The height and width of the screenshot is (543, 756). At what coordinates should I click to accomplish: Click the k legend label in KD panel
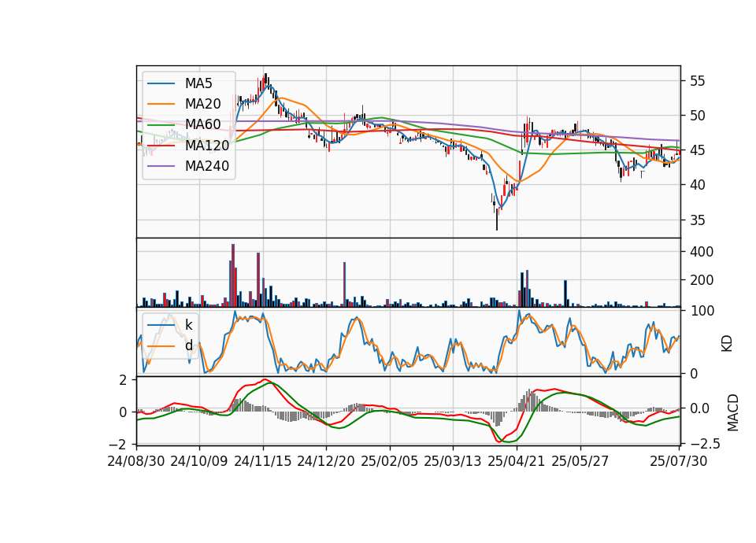[x=188, y=325]
